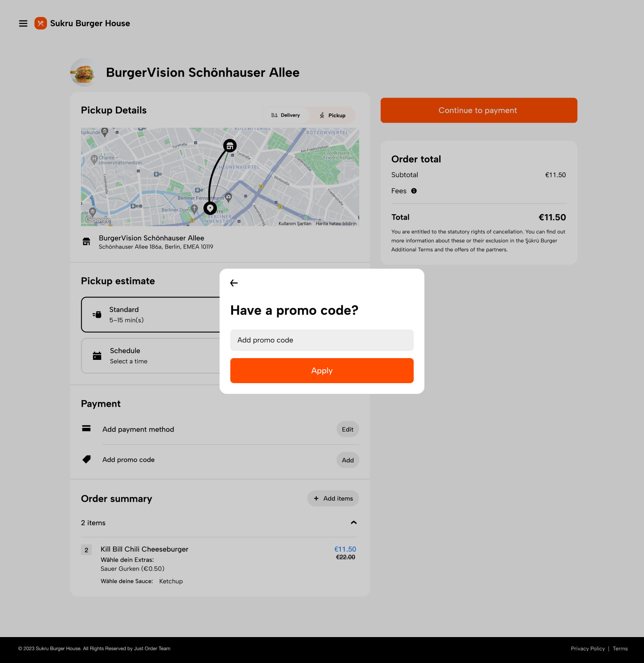
Task: Collapse the 2 items order list
Action: coord(354,523)
